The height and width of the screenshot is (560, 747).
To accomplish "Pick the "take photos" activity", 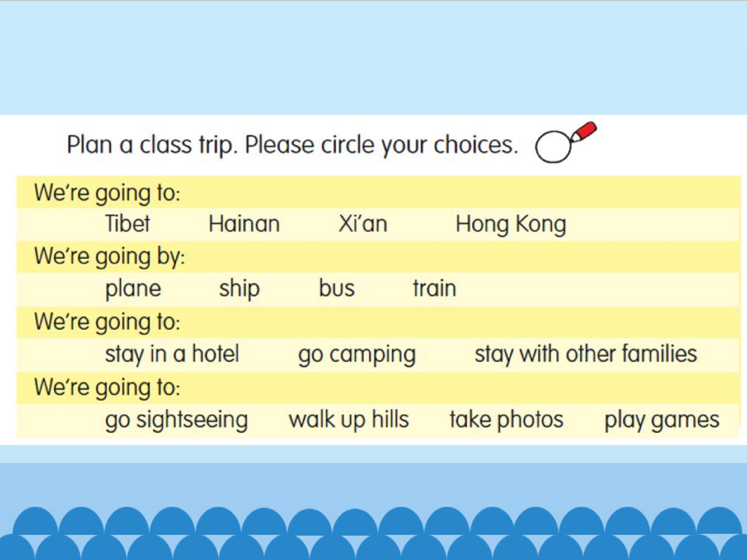I will (x=506, y=420).
